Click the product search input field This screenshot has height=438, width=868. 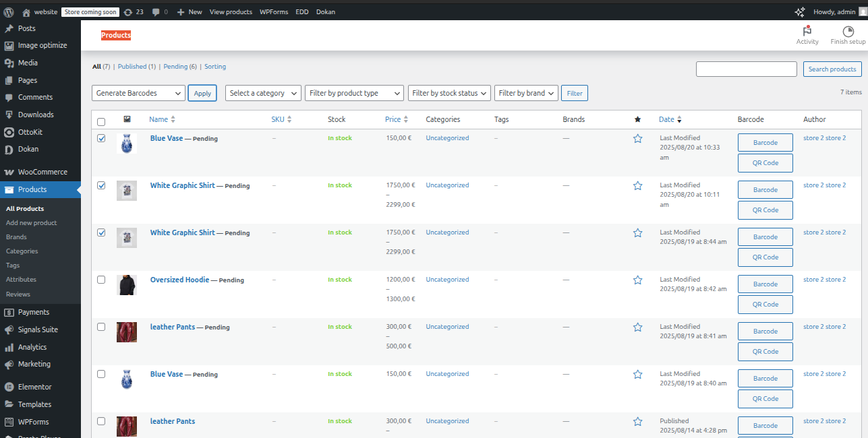coord(746,69)
